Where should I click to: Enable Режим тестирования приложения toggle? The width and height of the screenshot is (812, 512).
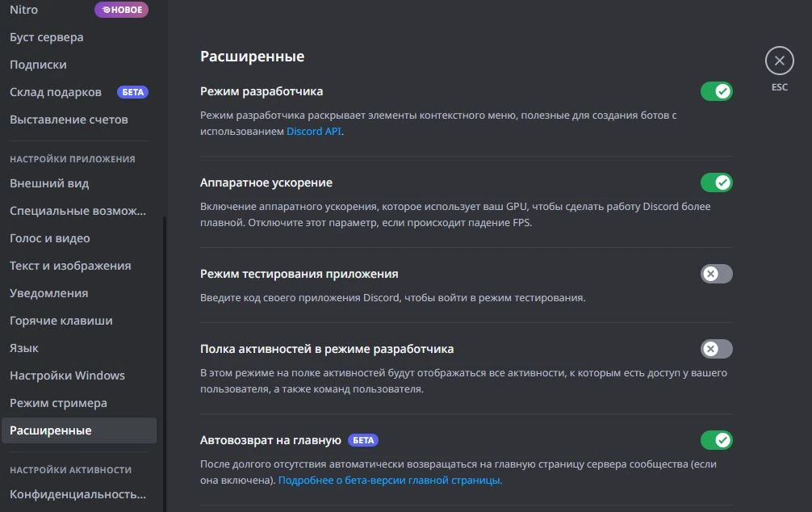tap(716, 274)
